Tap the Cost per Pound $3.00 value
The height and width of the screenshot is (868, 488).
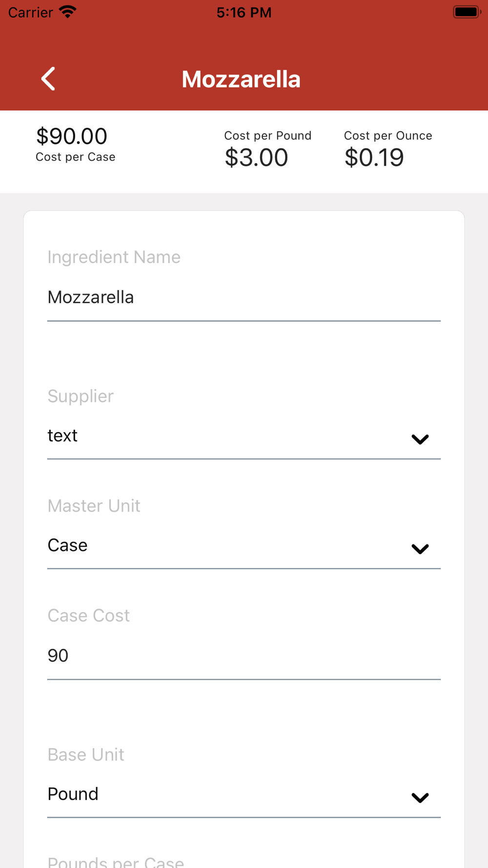click(x=256, y=158)
